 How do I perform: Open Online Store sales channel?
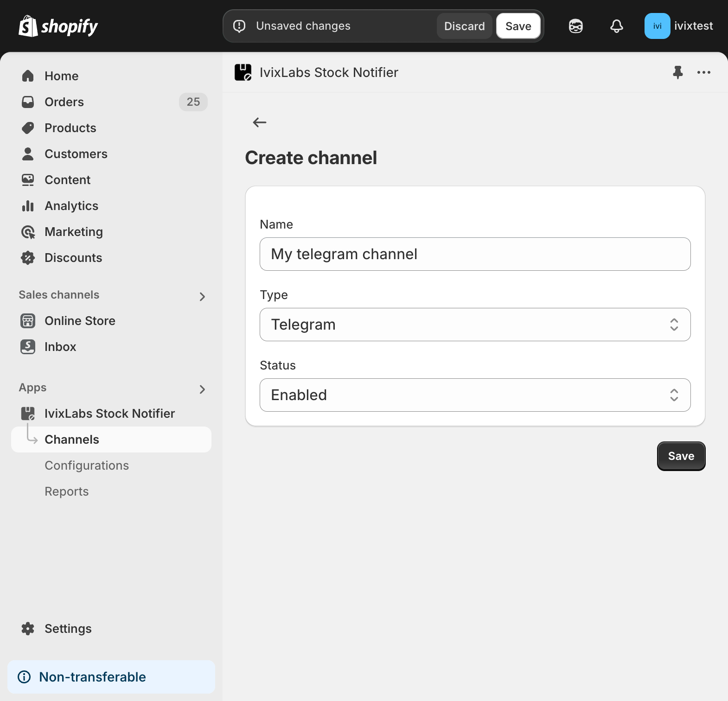click(x=111, y=321)
